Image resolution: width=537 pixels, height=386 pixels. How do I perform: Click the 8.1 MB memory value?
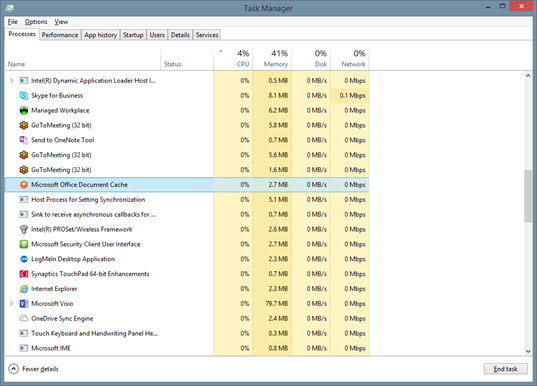coord(278,96)
